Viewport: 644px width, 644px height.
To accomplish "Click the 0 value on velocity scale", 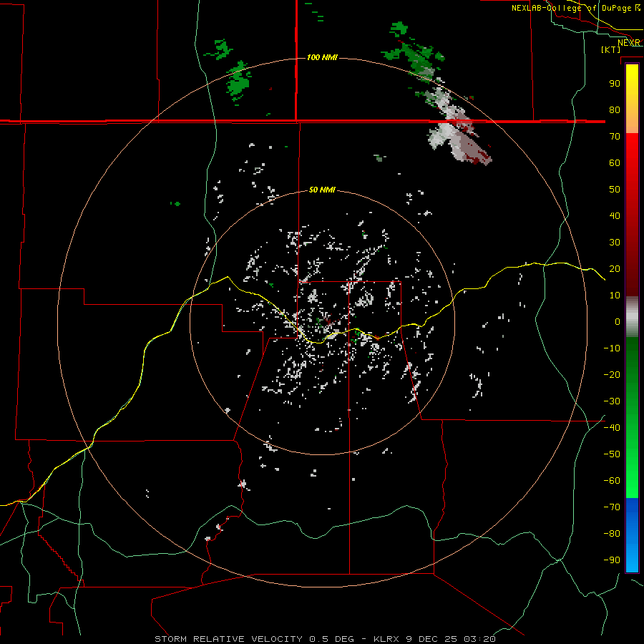I will [618, 321].
